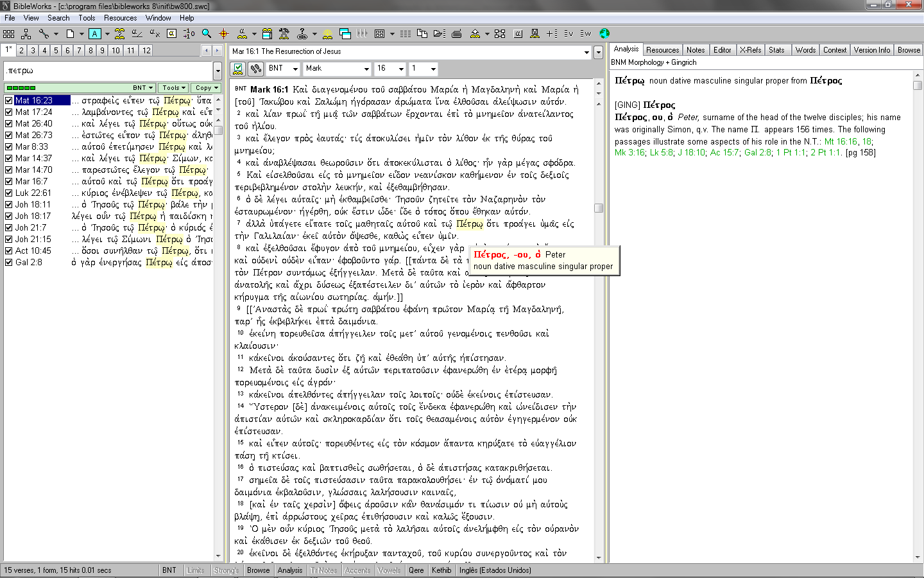Select the Mar 16:7 search result row
The image size is (924, 578).
tap(109, 181)
